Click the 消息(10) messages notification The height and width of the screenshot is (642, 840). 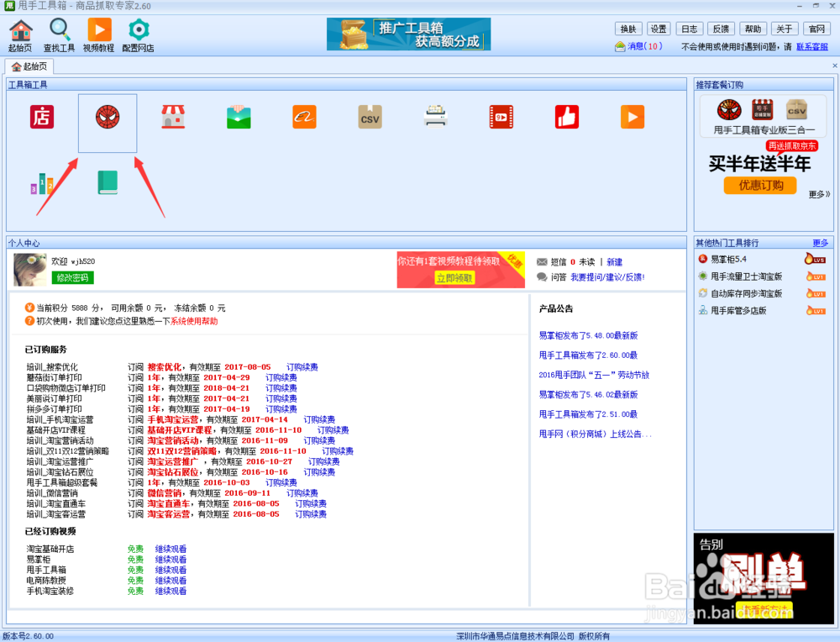(638, 46)
